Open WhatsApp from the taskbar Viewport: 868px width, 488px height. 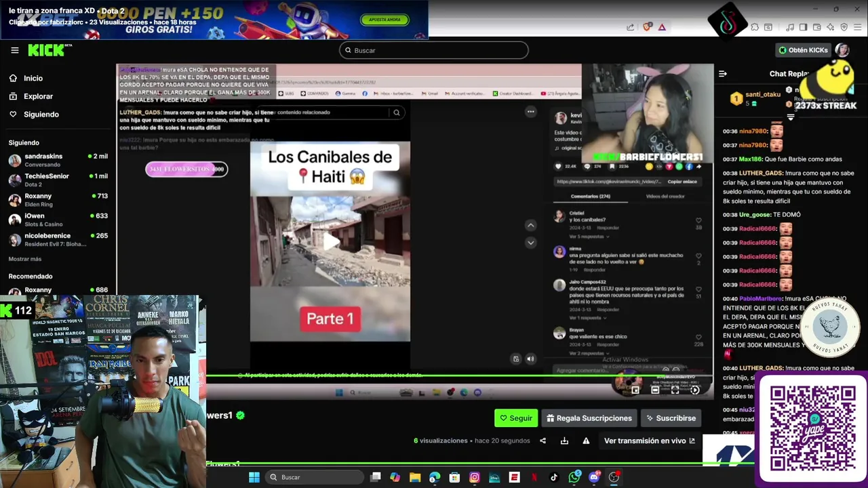(x=574, y=477)
